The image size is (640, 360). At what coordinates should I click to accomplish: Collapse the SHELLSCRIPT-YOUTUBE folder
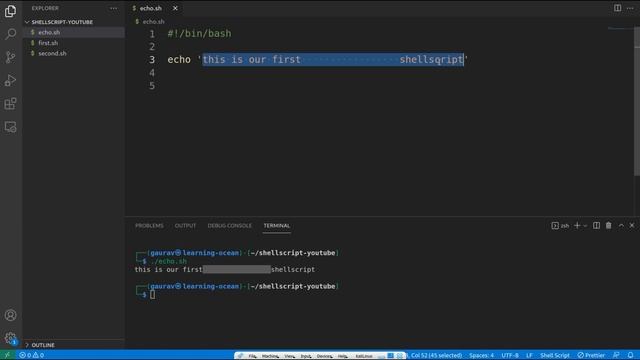(x=62, y=22)
